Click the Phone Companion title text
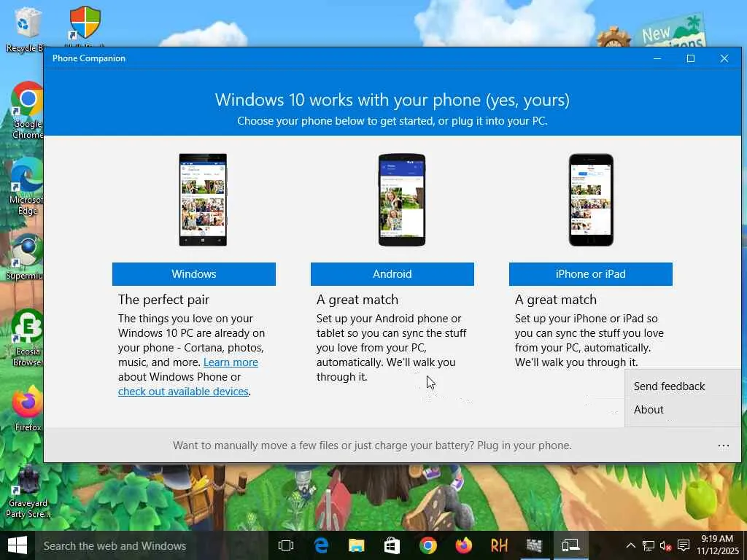This screenshot has height=560, width=747. click(x=89, y=58)
